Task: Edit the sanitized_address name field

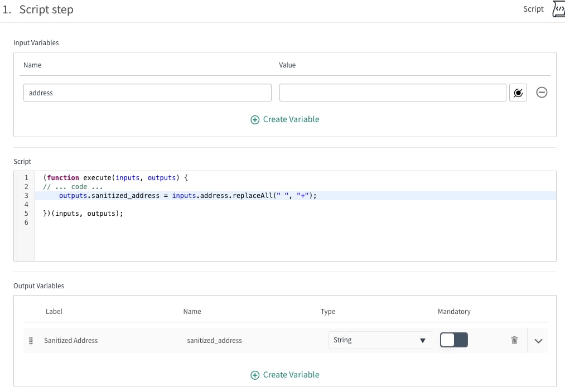Action: coord(214,341)
